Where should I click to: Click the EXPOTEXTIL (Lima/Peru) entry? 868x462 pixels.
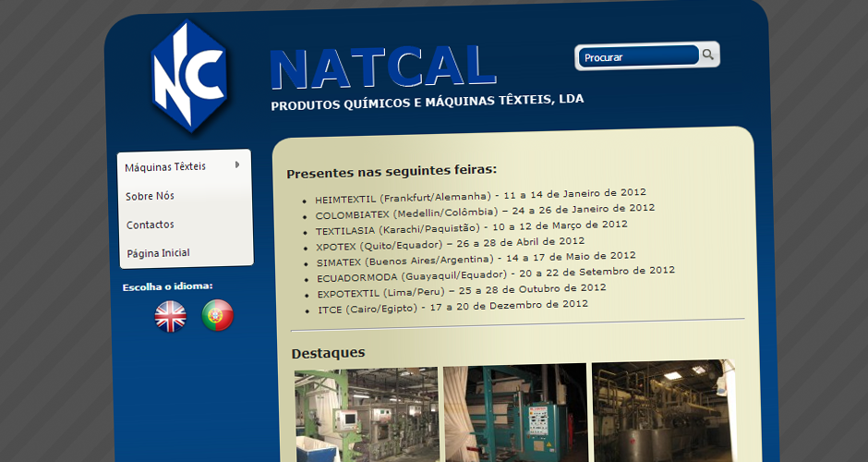click(462, 290)
